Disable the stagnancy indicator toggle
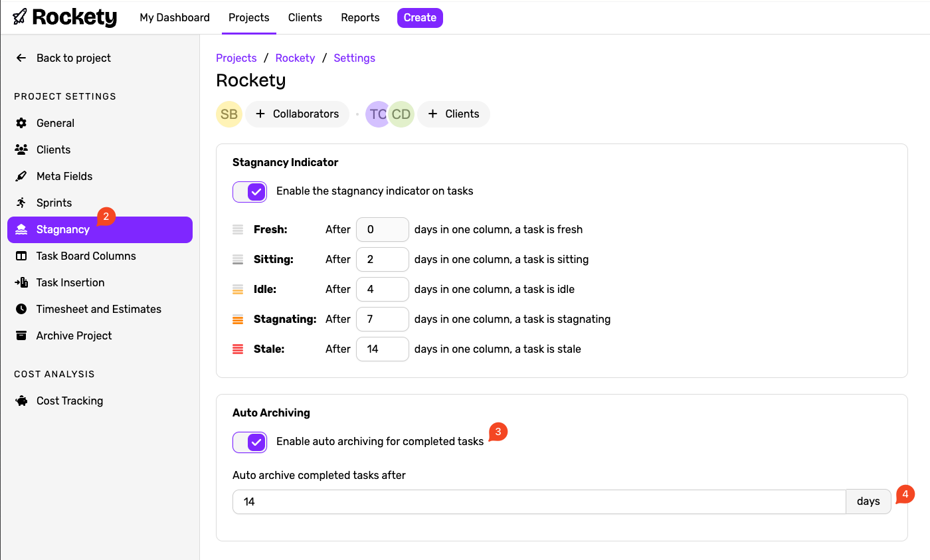Viewport: 930px width, 560px height. tap(250, 192)
